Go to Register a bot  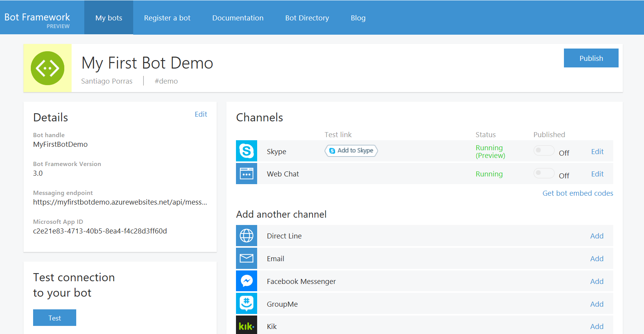point(167,18)
